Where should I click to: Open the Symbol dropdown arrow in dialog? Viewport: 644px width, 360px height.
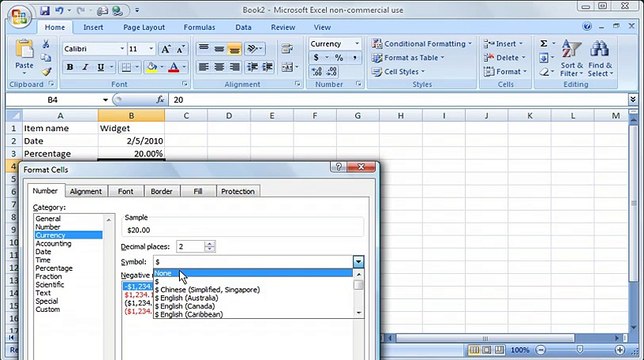[358, 261]
